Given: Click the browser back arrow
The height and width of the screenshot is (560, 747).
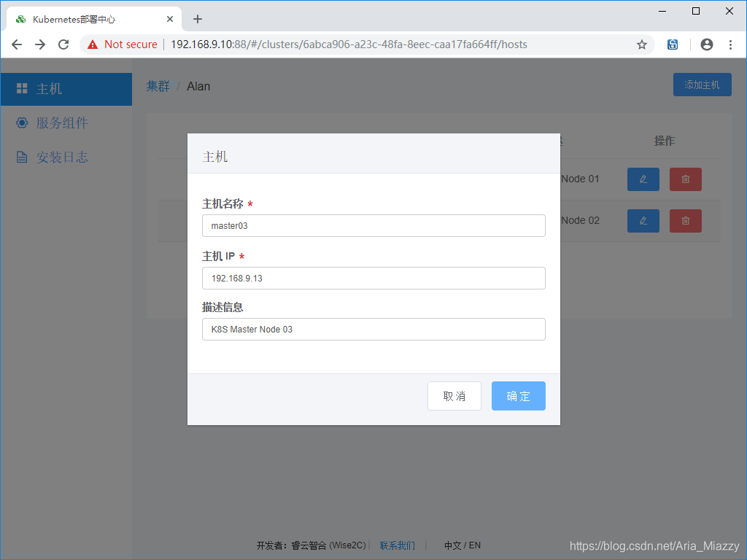Looking at the screenshot, I should pos(17,44).
